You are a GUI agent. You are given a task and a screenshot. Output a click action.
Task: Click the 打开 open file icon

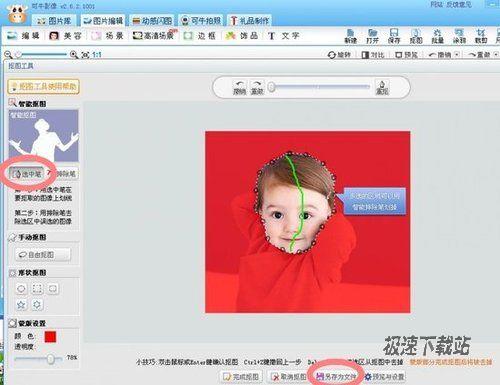[x=372, y=36]
